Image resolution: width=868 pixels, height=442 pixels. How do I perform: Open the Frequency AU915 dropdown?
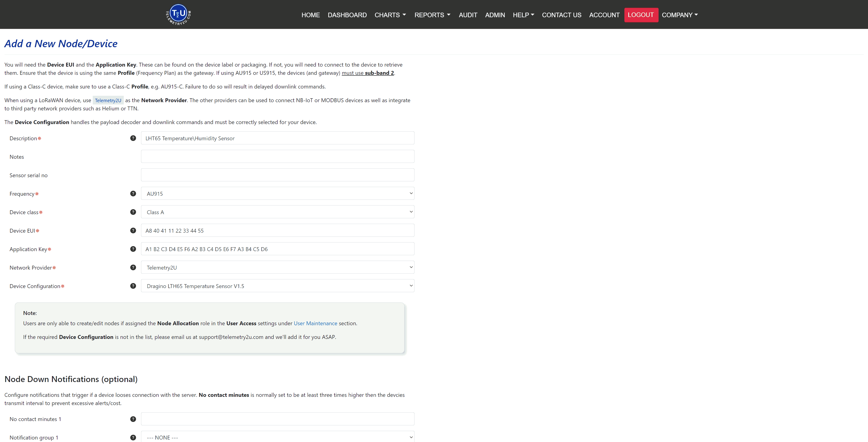click(278, 194)
